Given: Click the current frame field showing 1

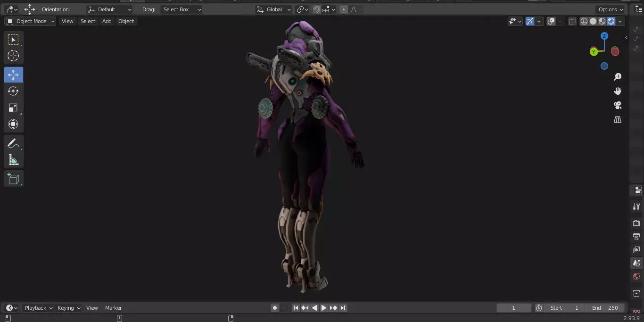Looking at the screenshot, I should point(514,308).
